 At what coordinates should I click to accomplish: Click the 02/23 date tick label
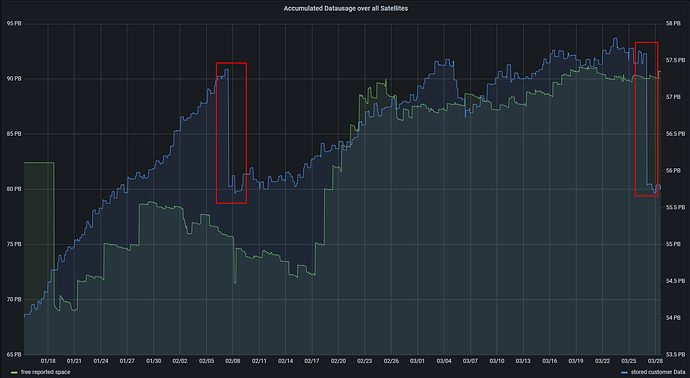coord(365,361)
